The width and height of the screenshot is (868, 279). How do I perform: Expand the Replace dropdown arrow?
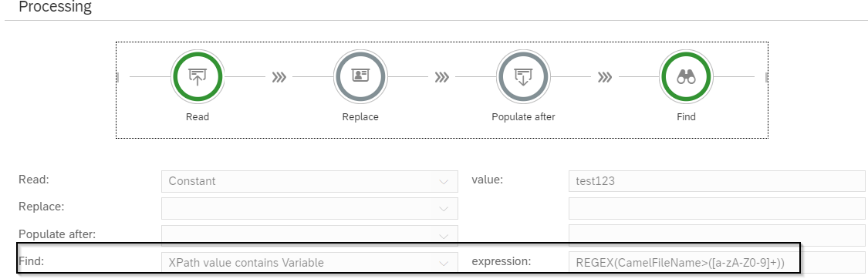[444, 209]
